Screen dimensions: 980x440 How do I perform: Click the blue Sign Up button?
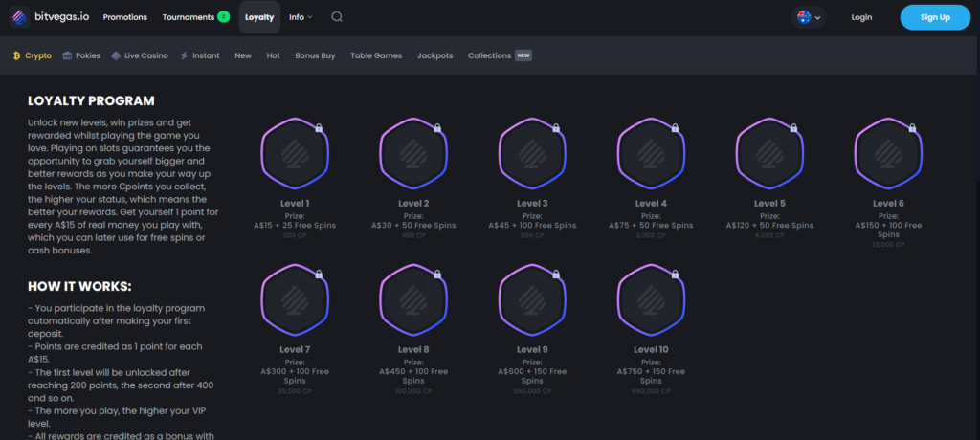(935, 17)
